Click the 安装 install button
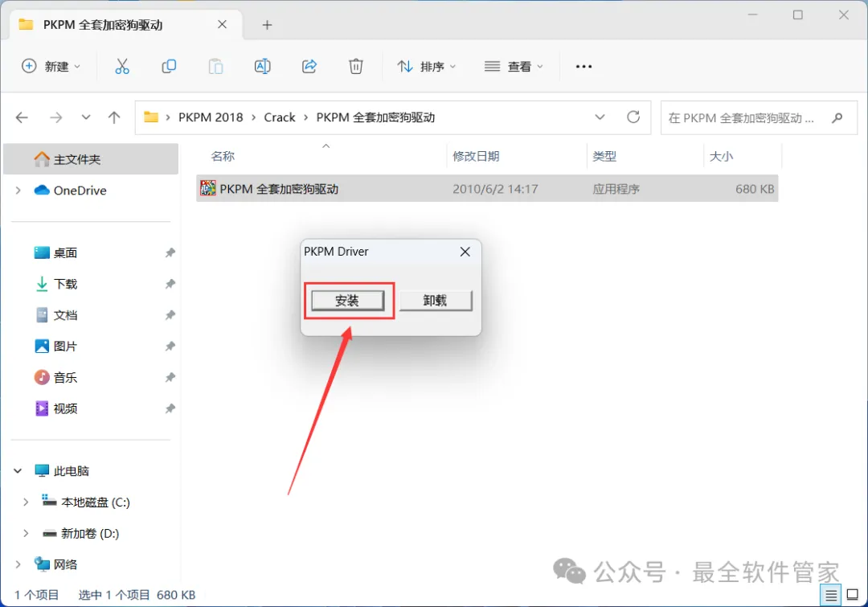 coord(348,301)
